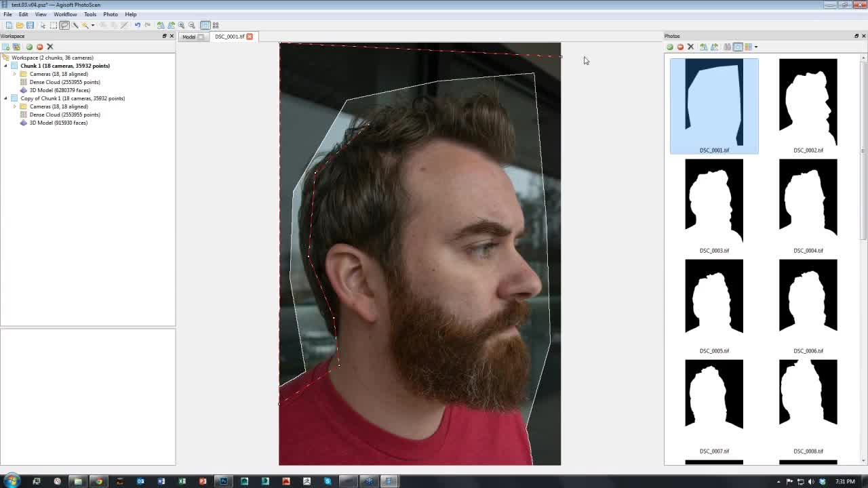868x488 pixels.
Task: Click the 7:31 PM taskbar clock
Action: coord(845,482)
